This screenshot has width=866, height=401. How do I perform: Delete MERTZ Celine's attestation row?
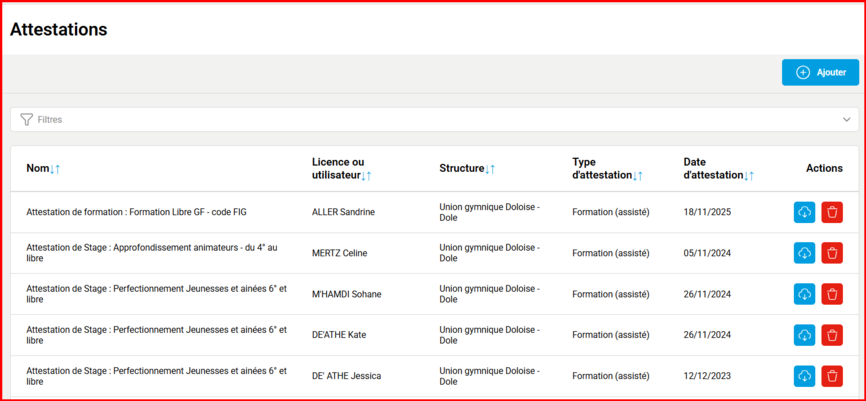pos(832,253)
